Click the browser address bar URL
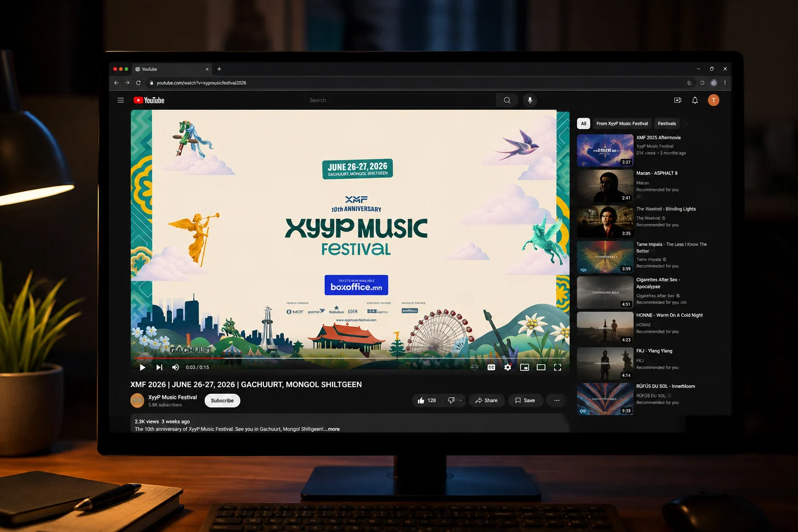This screenshot has height=532, width=798. click(202, 83)
